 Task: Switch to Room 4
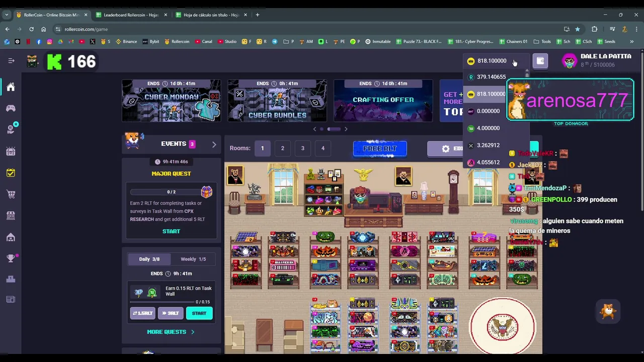323,148
